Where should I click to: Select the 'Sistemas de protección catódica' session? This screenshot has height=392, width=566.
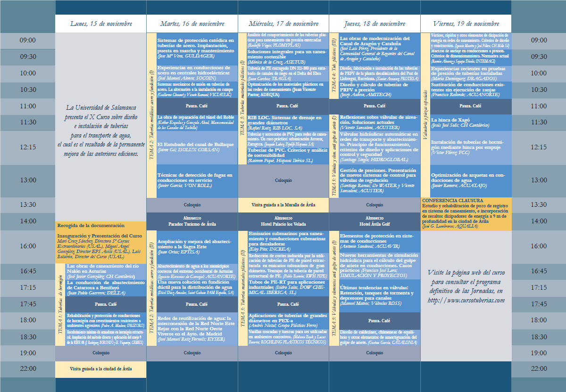click(198, 49)
